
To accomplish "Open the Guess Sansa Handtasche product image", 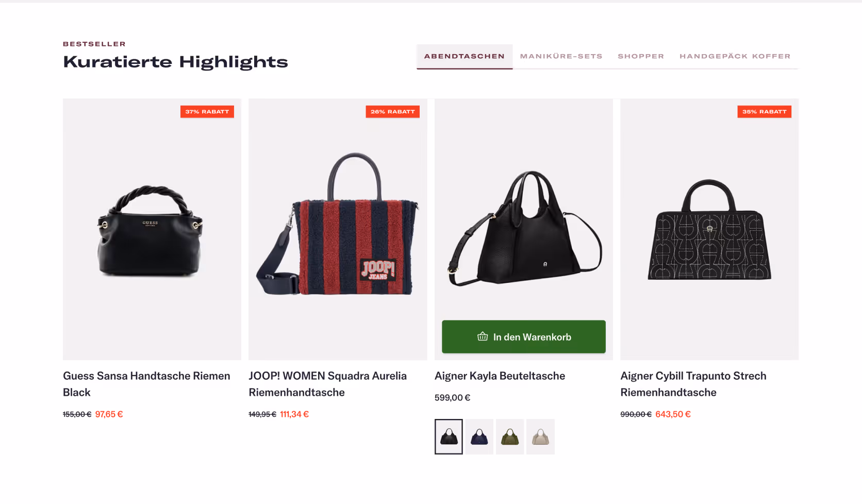I will (152, 229).
